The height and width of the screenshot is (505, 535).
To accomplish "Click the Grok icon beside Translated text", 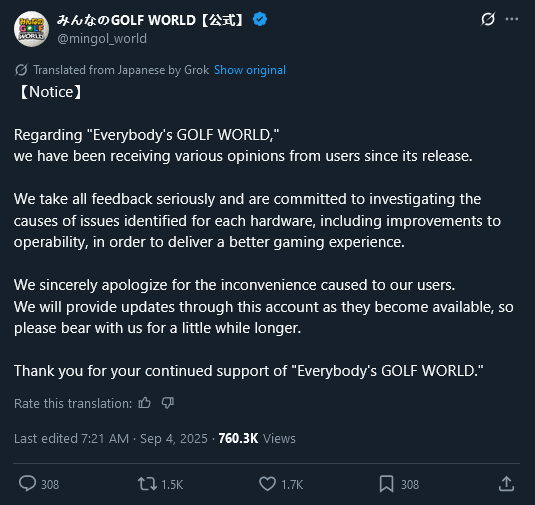I will 21,70.
